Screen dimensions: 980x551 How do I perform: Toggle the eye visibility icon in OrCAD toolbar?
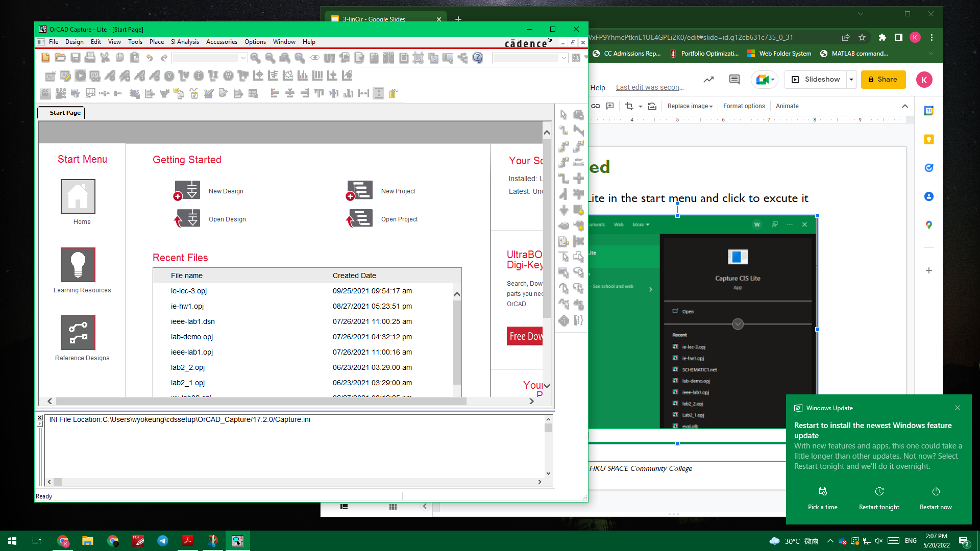pyautogui.click(x=315, y=58)
